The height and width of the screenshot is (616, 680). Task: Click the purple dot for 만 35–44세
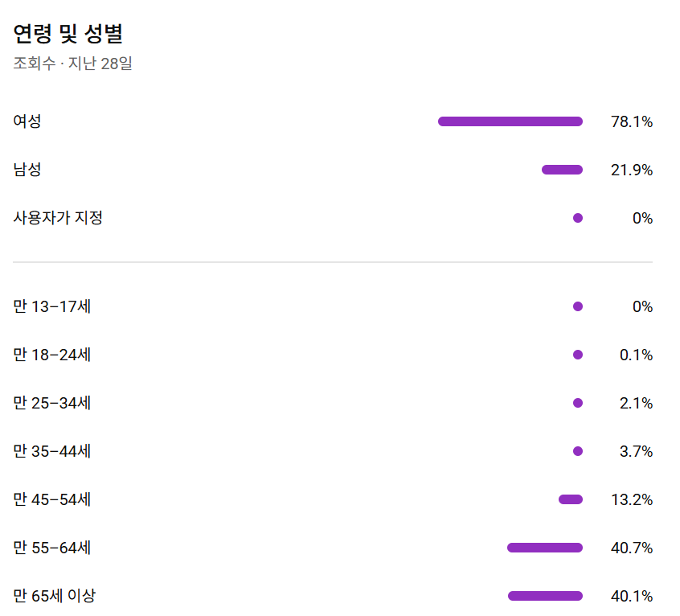tap(578, 451)
